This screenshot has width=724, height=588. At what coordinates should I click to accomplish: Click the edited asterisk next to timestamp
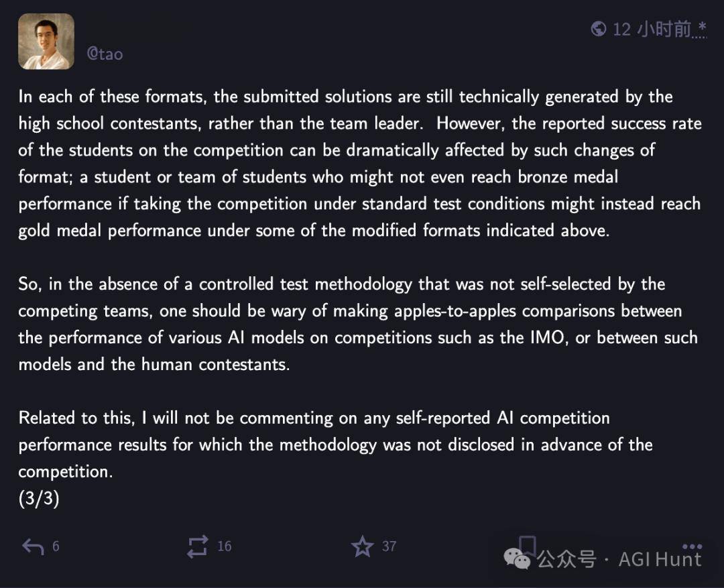(x=702, y=27)
